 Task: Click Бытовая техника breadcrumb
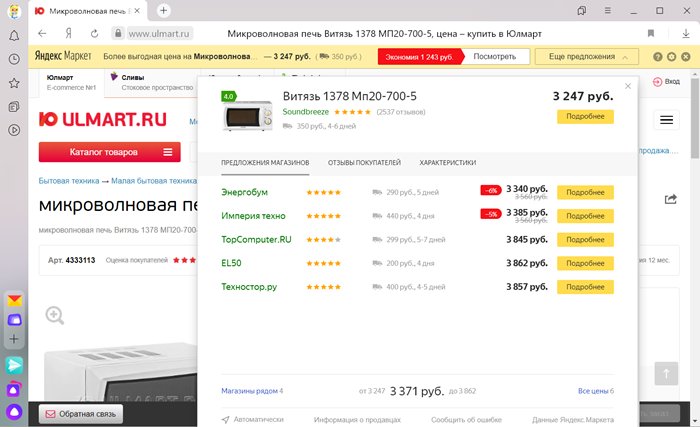69,181
